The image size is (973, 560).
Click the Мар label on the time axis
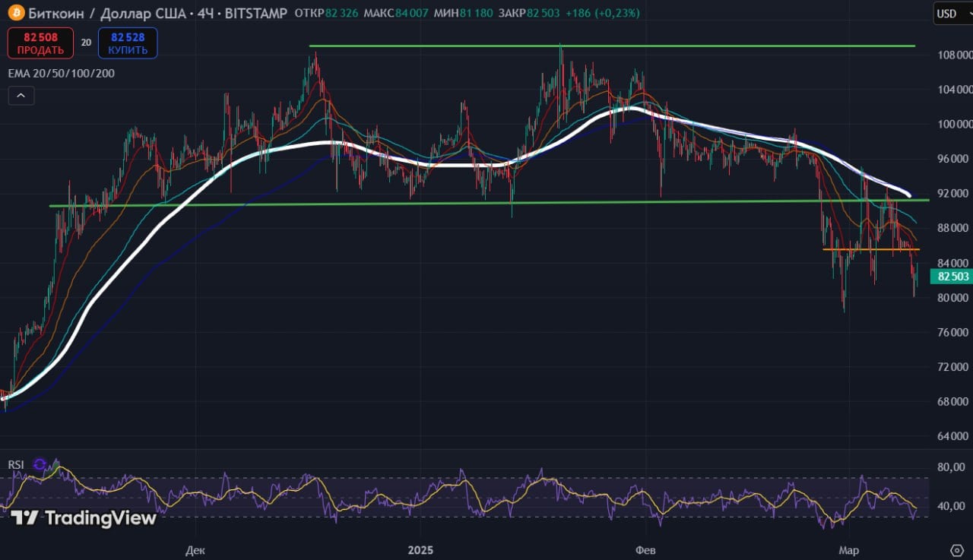pyautogui.click(x=848, y=549)
